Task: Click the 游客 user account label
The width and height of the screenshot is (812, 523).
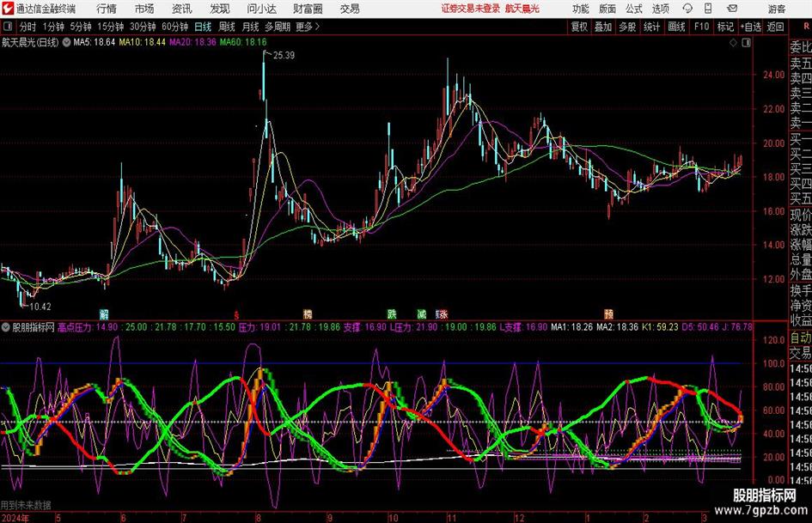Action: click(777, 9)
